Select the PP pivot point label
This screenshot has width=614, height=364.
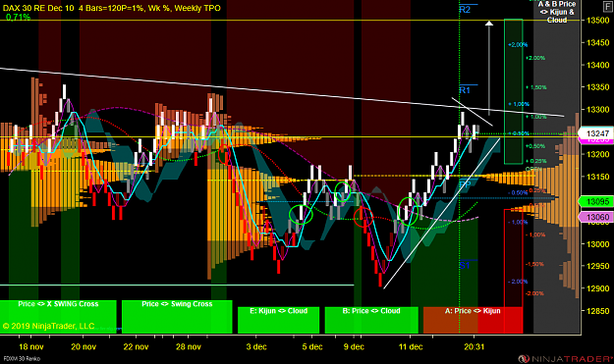465,184
